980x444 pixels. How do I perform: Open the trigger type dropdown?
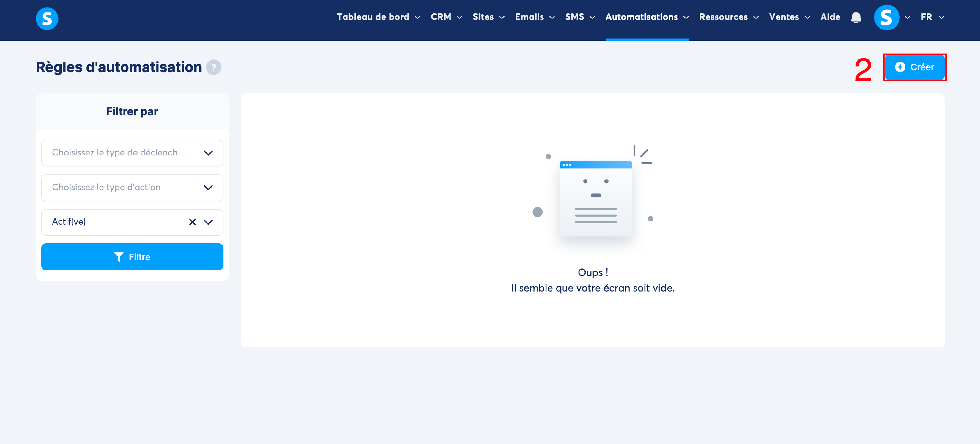pyautogui.click(x=132, y=153)
